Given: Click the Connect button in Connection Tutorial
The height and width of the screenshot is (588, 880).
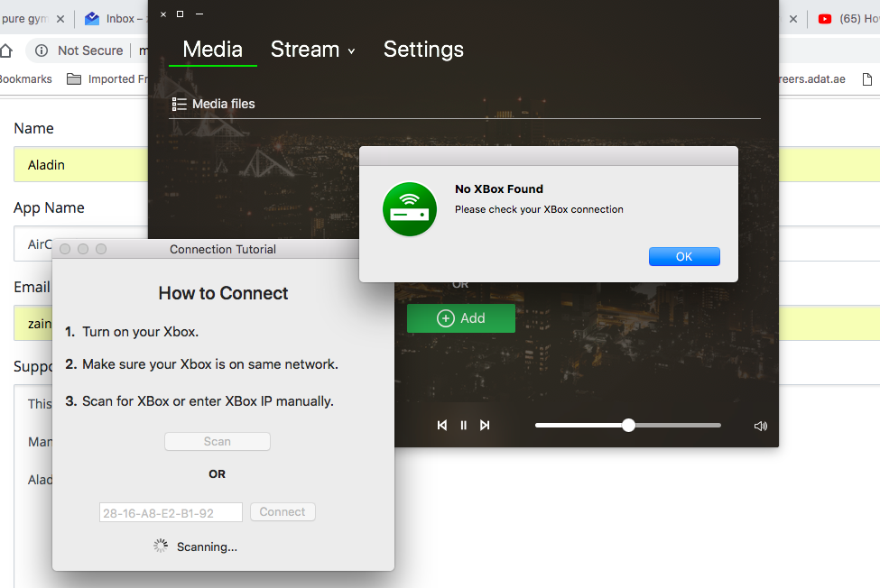Looking at the screenshot, I should (283, 511).
